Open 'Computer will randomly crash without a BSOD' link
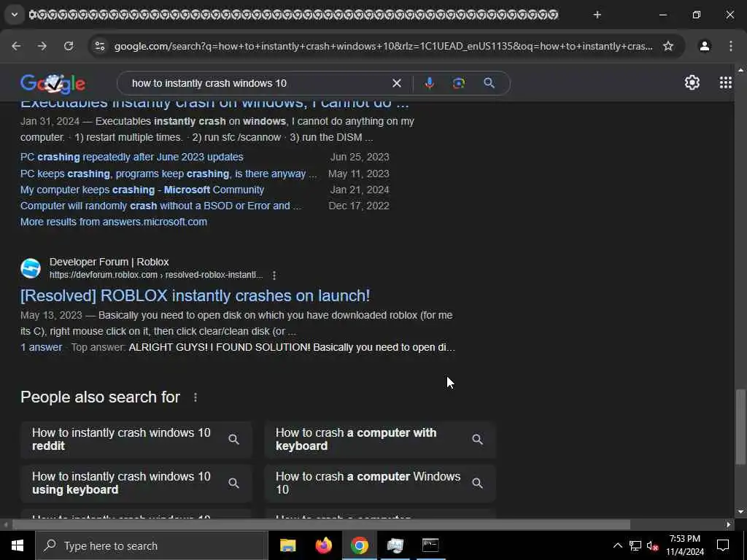 click(160, 206)
